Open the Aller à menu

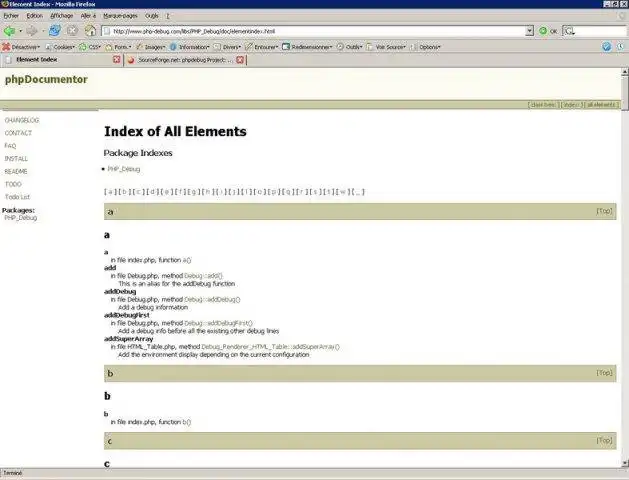click(x=88, y=16)
